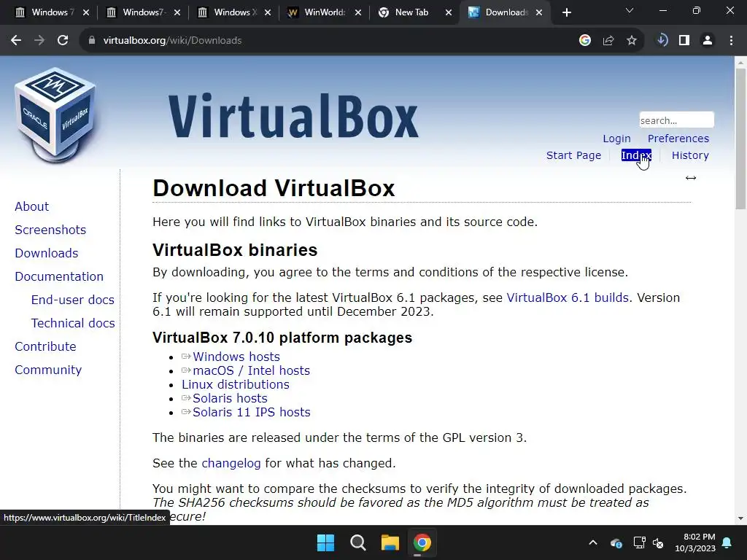Open End-user docs link
747x560 pixels.
pyautogui.click(x=73, y=300)
